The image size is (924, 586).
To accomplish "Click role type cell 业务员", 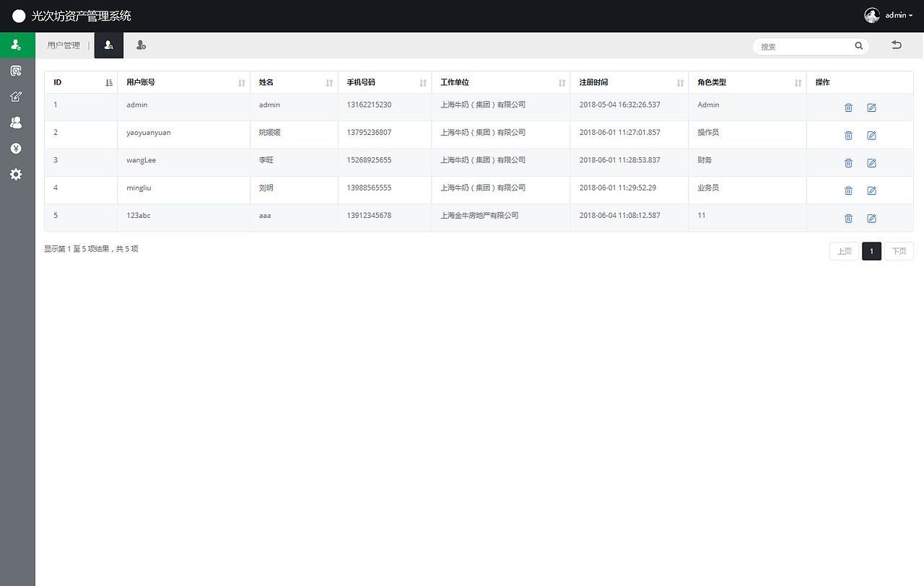I will (708, 188).
